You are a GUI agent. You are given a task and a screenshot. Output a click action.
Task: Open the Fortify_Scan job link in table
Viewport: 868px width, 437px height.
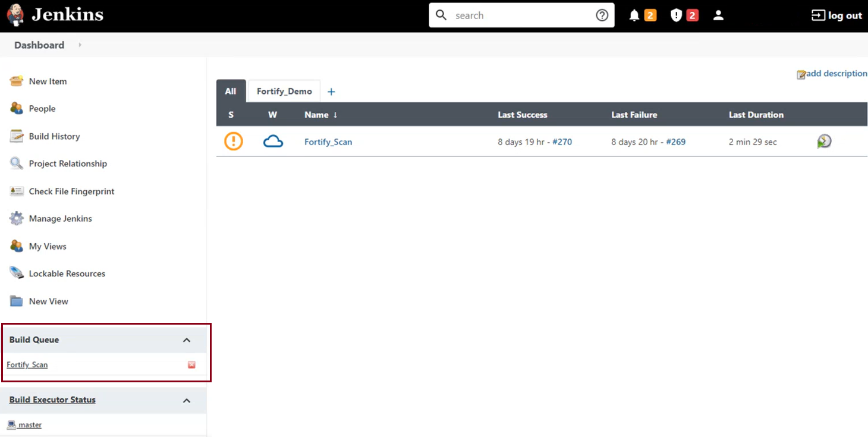pos(328,142)
